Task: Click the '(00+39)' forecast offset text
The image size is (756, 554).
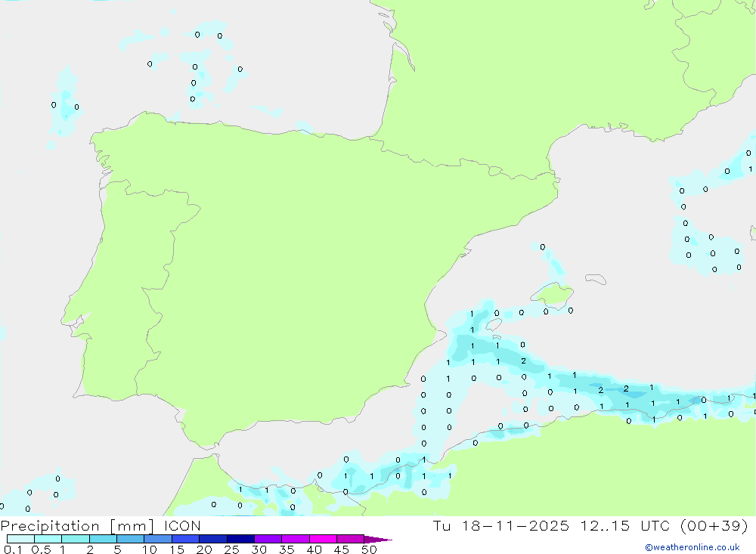Action: [x=714, y=525]
